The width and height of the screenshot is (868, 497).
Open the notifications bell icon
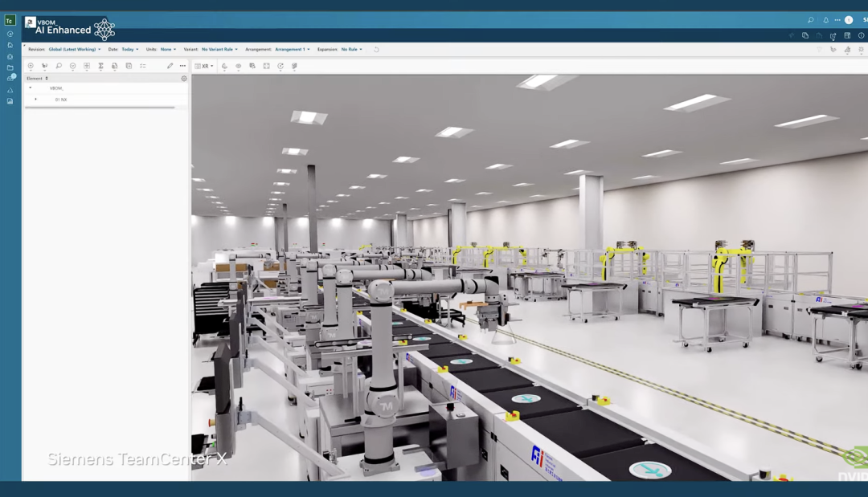826,20
